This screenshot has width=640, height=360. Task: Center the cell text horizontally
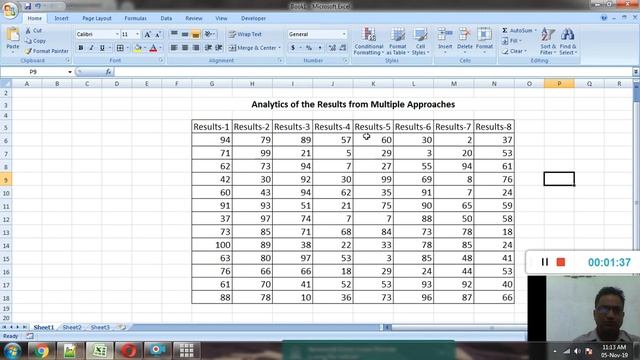coord(185,48)
